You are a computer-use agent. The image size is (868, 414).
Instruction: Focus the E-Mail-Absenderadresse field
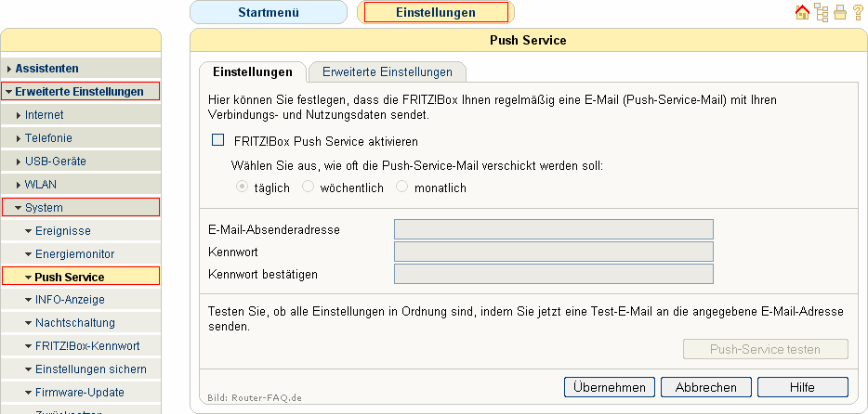pyautogui.click(x=554, y=229)
